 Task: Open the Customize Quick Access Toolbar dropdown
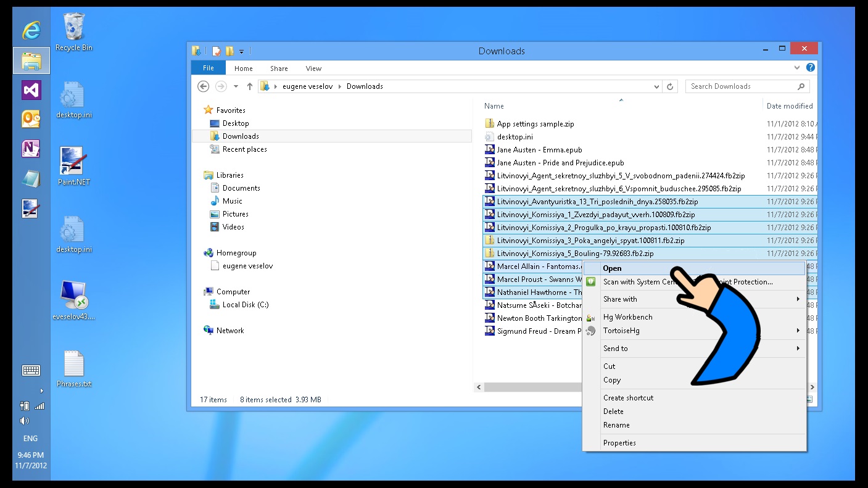[x=242, y=51]
